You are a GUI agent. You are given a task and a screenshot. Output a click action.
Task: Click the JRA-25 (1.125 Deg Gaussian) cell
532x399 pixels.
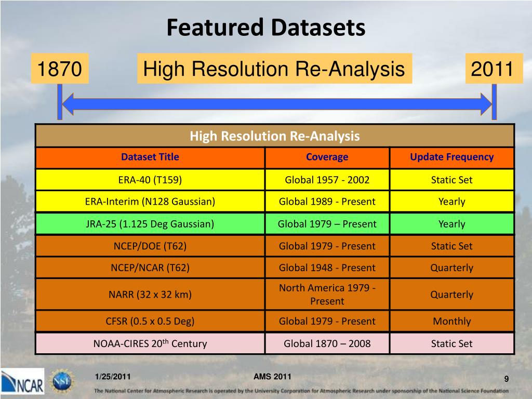(150, 224)
